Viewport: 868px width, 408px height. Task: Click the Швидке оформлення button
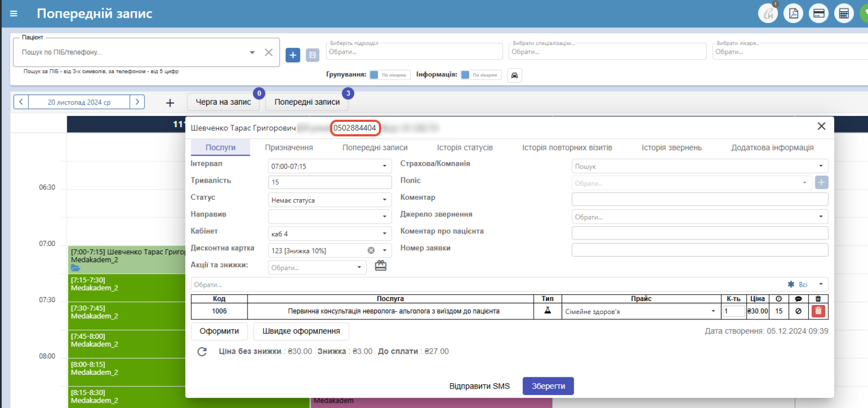(x=301, y=331)
